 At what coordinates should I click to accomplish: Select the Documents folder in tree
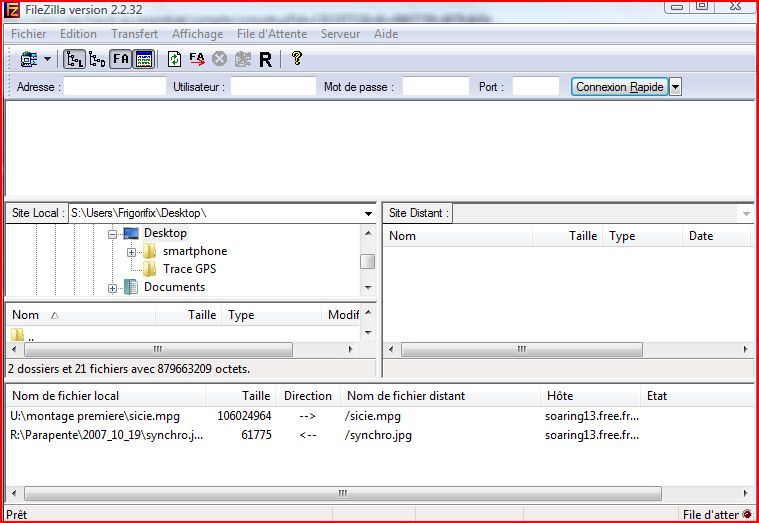click(x=174, y=287)
